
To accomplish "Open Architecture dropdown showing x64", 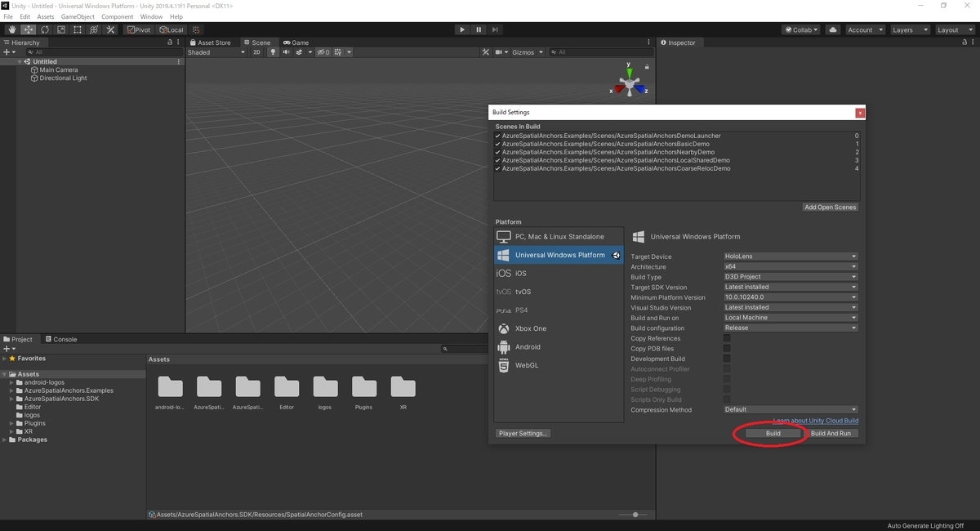I will 791,267.
